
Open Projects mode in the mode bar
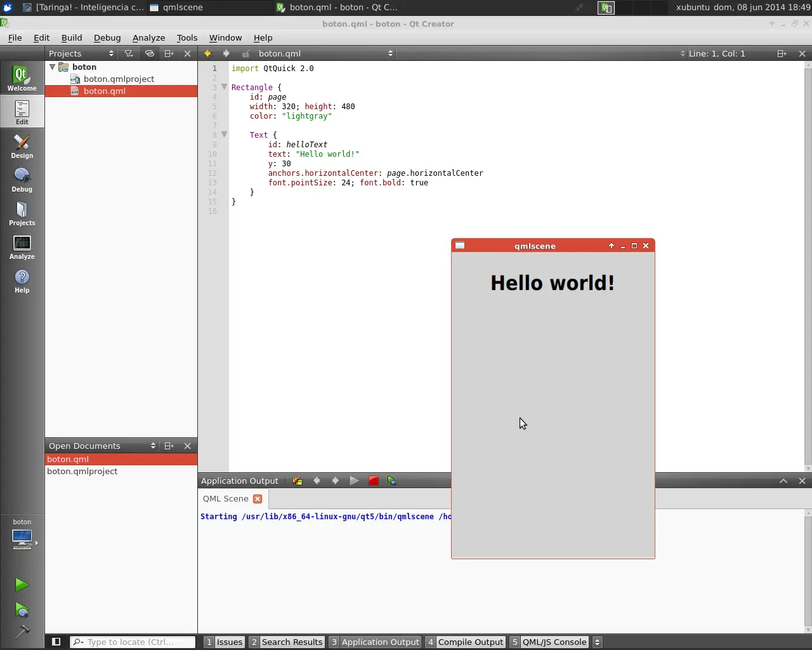[22, 213]
